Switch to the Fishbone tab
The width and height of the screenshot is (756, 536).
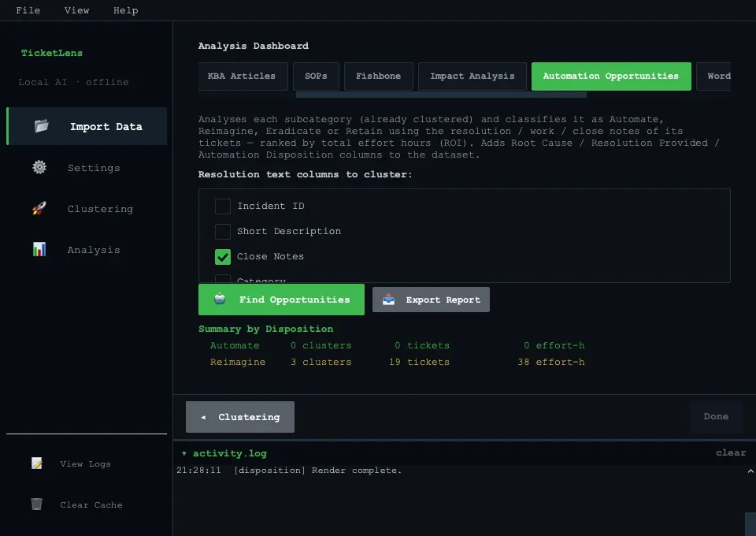click(x=379, y=76)
